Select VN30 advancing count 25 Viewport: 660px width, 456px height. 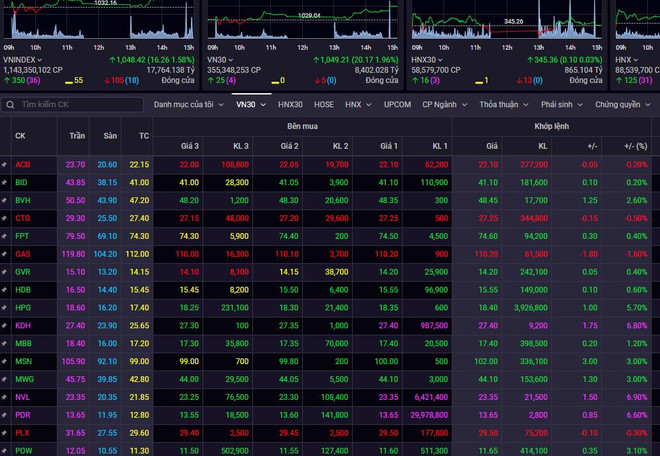[220, 80]
